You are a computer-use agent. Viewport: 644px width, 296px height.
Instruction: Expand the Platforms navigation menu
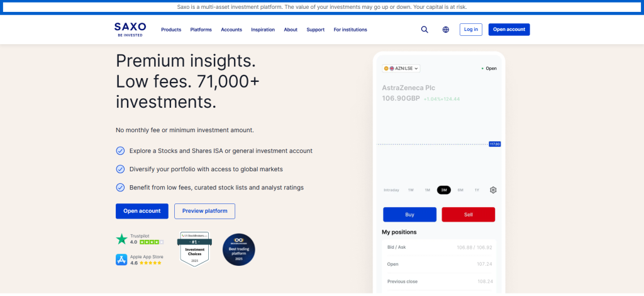coord(201,30)
